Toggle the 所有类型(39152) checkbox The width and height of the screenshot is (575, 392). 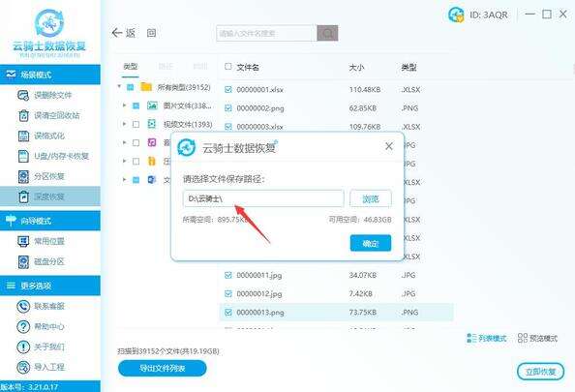coord(130,87)
